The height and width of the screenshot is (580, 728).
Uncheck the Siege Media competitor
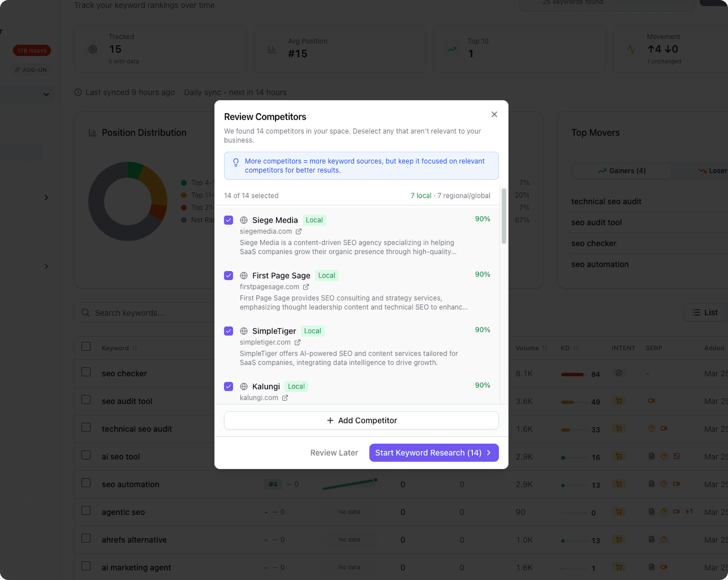(x=228, y=220)
